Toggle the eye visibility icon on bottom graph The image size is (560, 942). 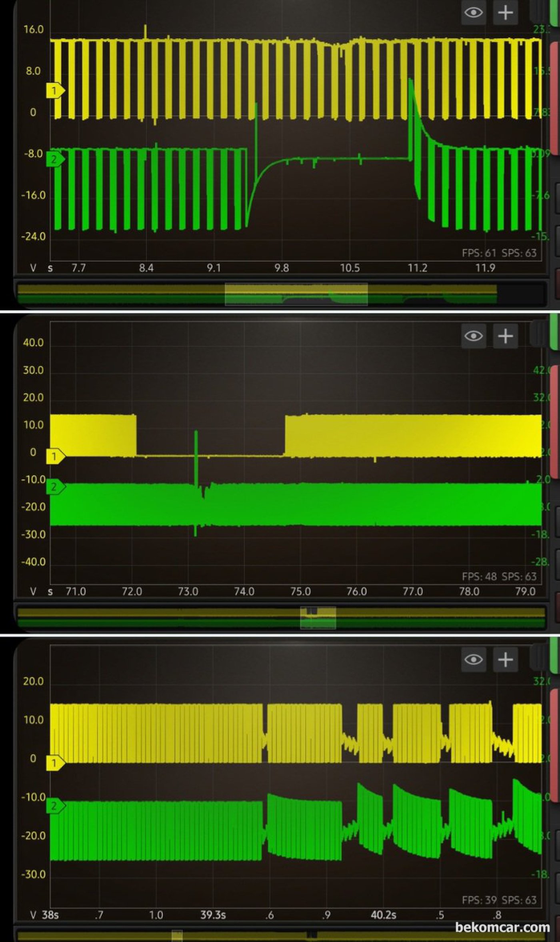474,659
